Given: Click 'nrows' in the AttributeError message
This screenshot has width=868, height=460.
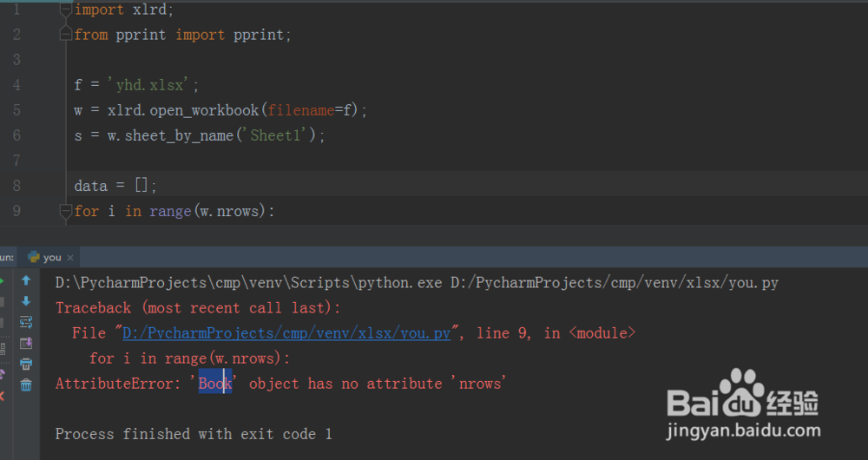Looking at the screenshot, I should (480, 384).
